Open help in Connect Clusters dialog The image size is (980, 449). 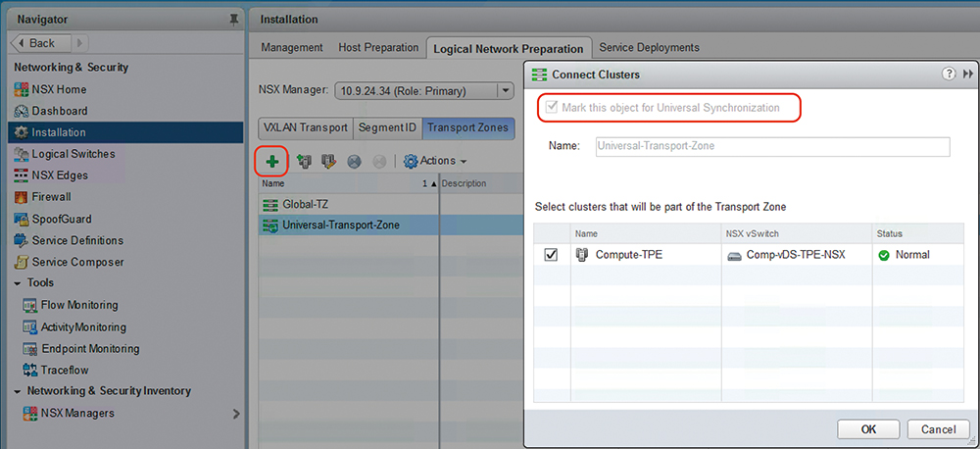[x=948, y=74]
